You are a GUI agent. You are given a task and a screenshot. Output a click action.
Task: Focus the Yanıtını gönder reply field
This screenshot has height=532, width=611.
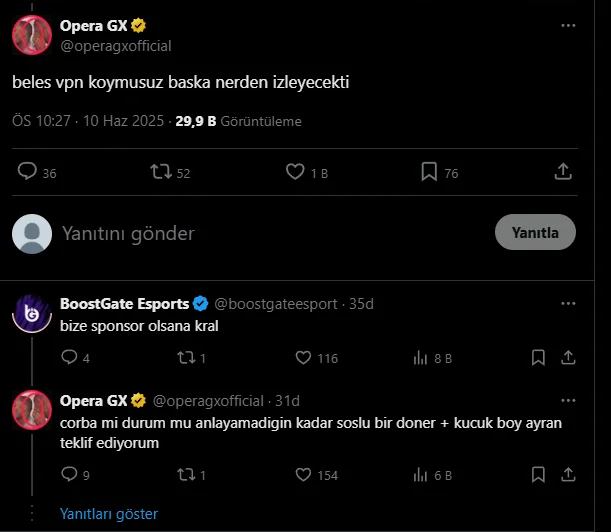(250, 233)
